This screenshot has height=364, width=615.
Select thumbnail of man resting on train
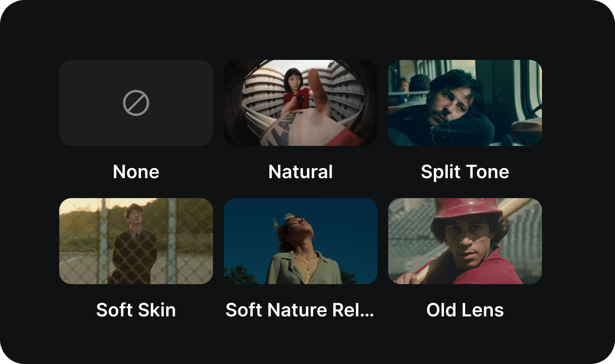tap(465, 103)
